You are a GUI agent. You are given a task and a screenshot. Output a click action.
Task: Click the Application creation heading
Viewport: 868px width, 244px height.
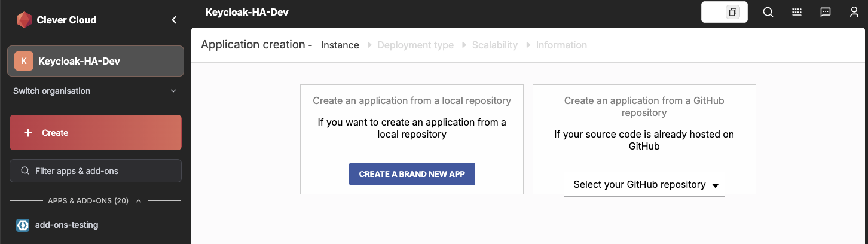256,45
